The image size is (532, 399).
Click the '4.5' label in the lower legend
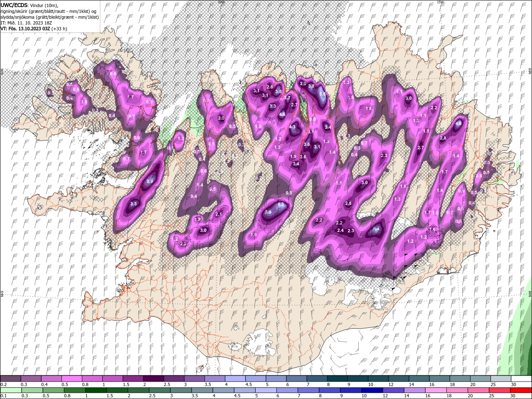237,396
